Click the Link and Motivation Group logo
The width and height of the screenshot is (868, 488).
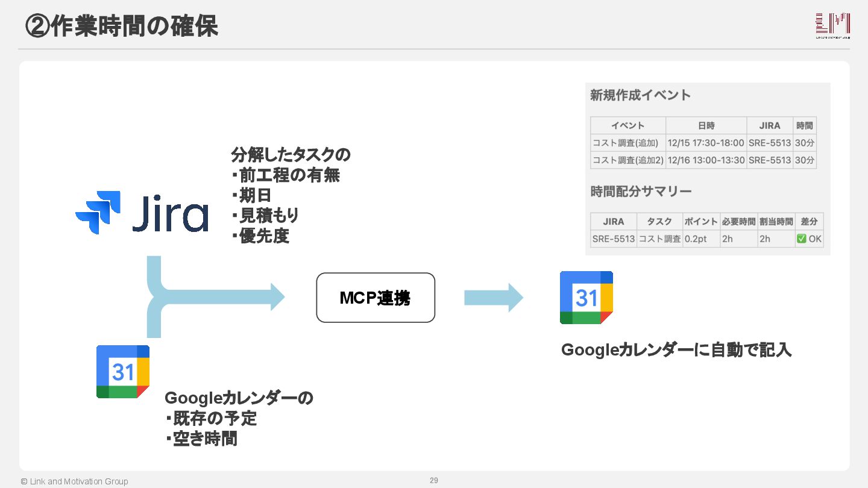(833, 25)
